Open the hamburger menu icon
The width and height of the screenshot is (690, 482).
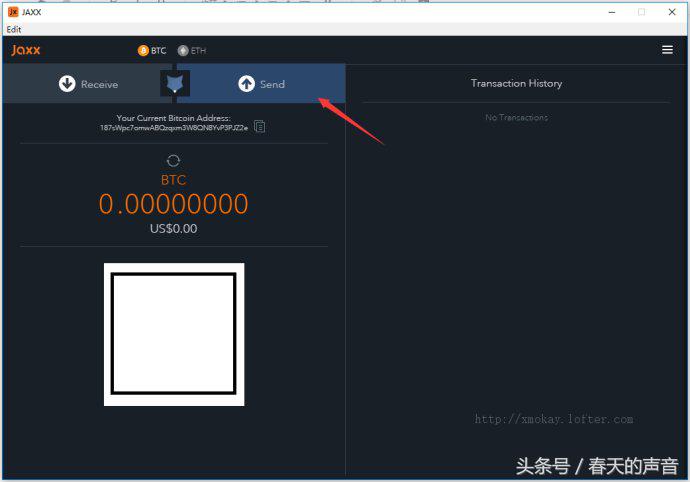(x=667, y=50)
